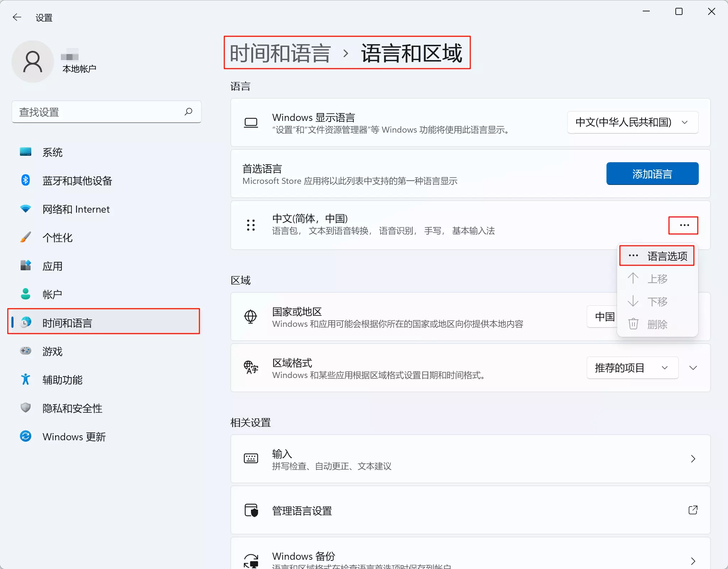This screenshot has height=569, width=728.
Task: Click the drag handle for 中文(简体，中国)
Action: [x=251, y=225]
